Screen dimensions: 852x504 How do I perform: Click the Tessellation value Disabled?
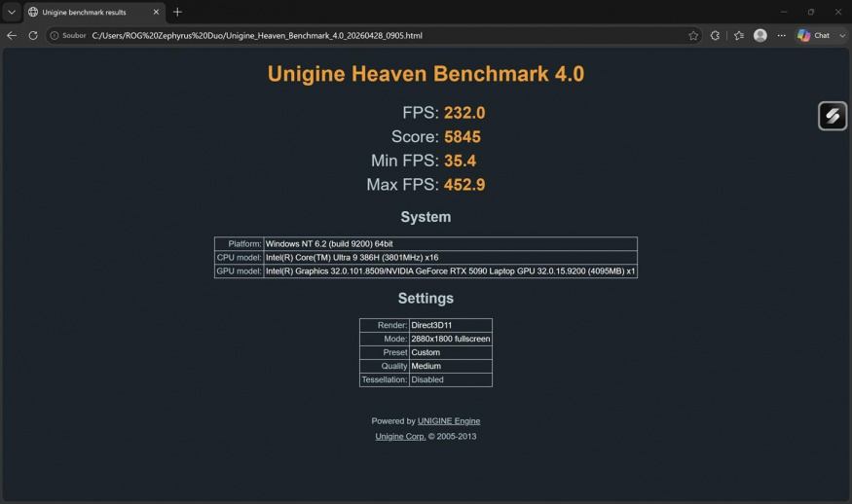(451, 379)
